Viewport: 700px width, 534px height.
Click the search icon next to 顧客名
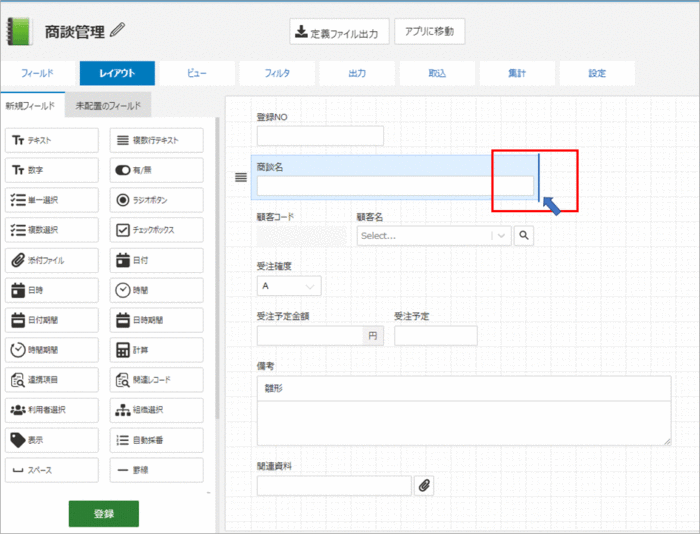(x=524, y=235)
